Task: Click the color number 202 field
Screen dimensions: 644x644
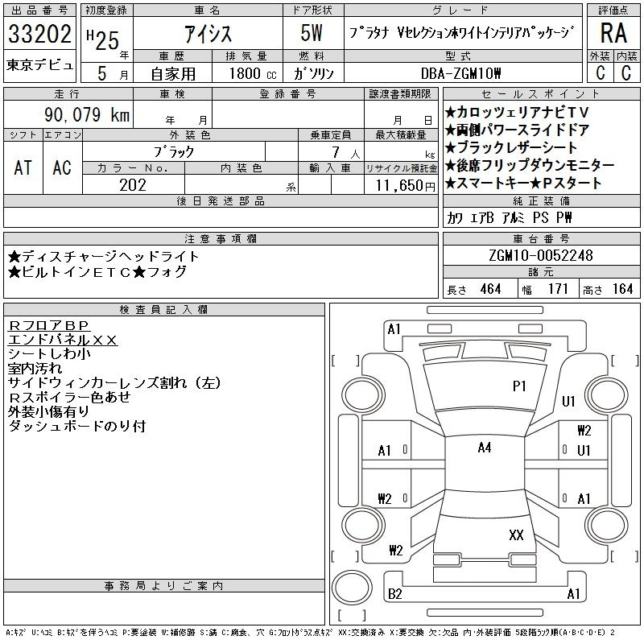Action: (x=133, y=185)
